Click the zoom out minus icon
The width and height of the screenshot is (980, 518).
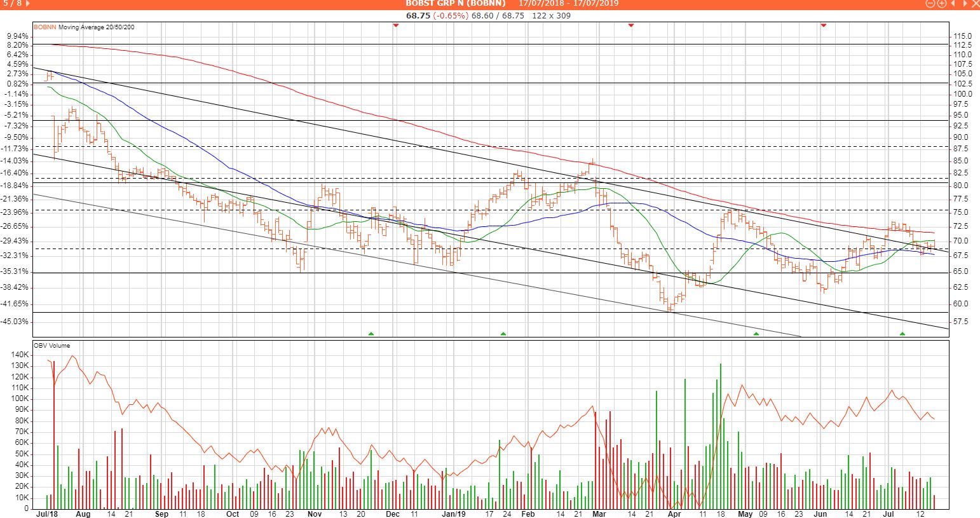[930, 4]
